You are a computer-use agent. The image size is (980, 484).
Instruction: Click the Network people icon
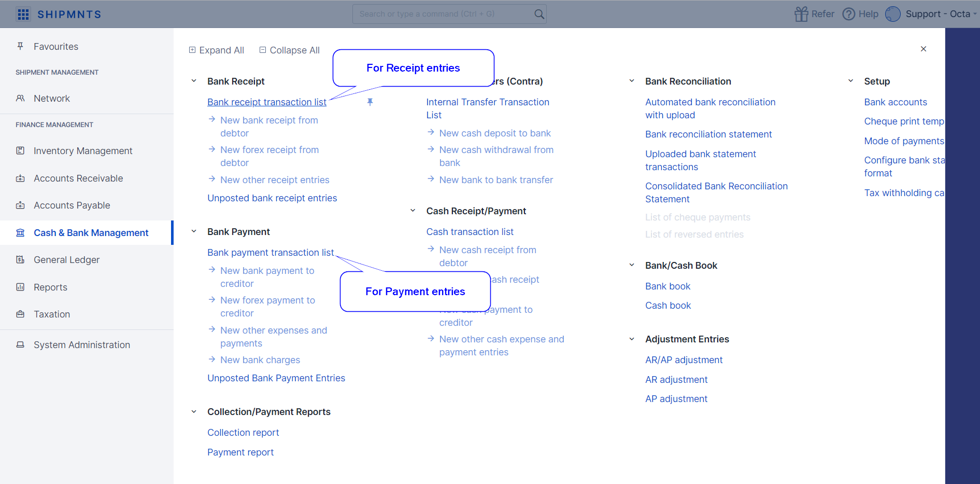click(20, 98)
